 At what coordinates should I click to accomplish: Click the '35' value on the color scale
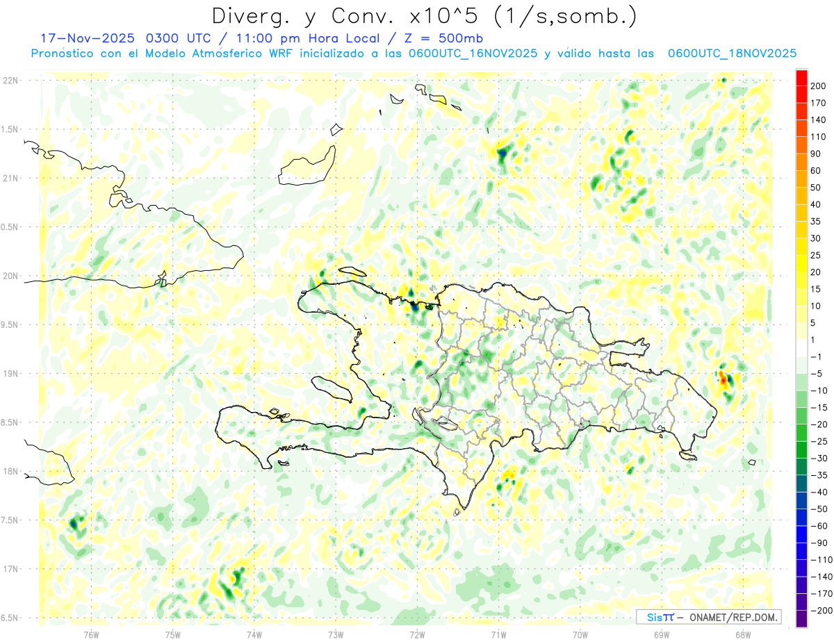tap(816, 222)
